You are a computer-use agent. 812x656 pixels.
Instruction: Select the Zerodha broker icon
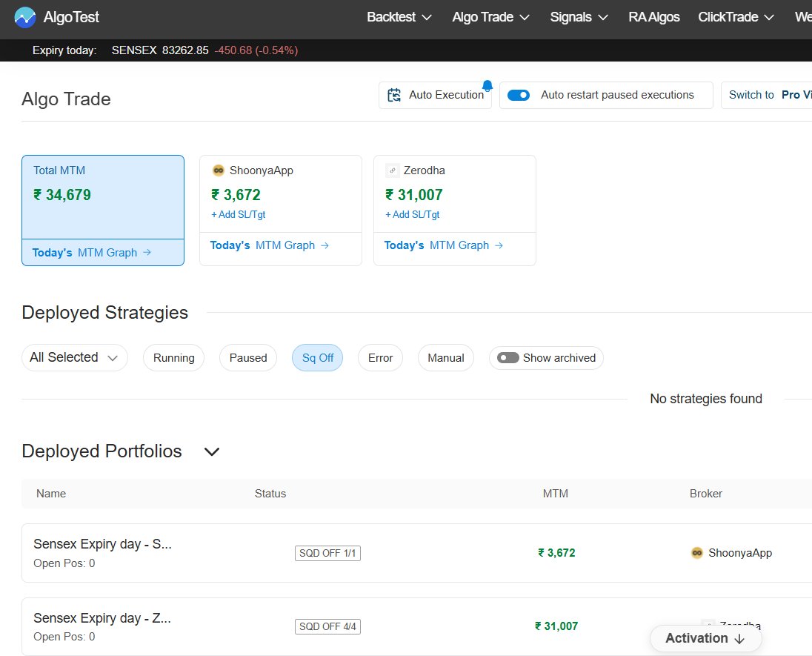click(392, 170)
